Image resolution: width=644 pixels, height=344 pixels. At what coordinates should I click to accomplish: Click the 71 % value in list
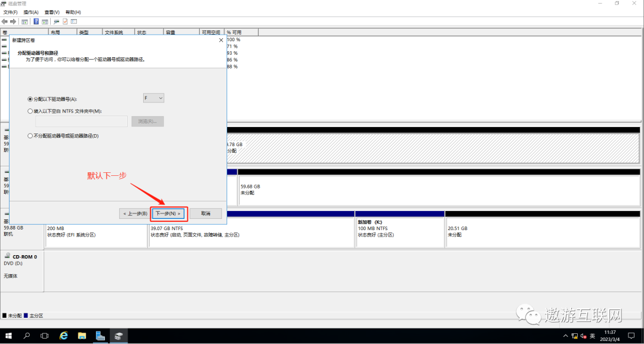233,47
